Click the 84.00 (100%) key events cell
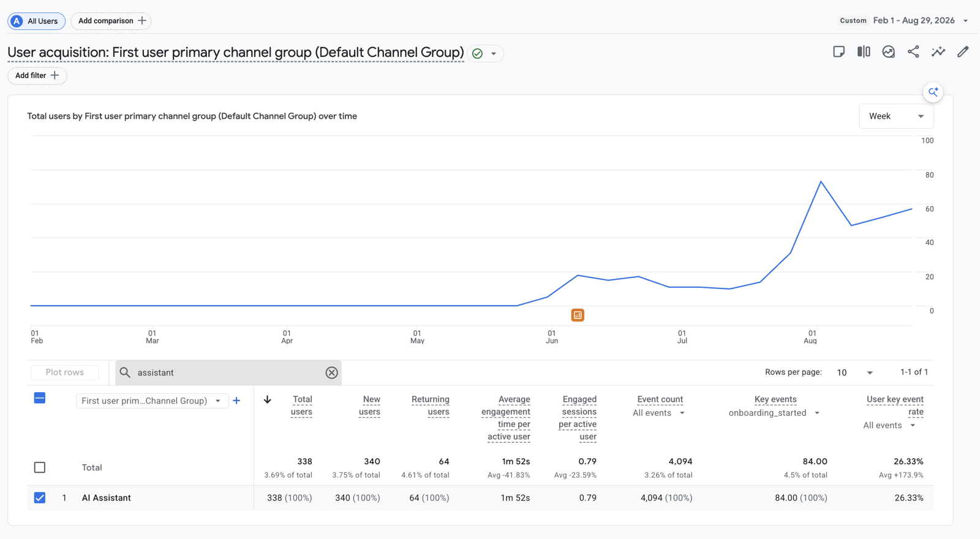The width and height of the screenshot is (980, 539). point(801,498)
